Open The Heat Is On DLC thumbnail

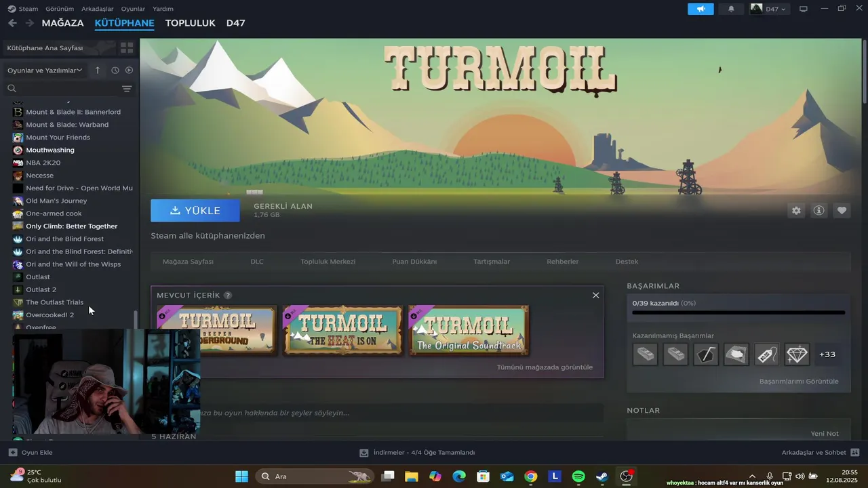click(x=343, y=331)
